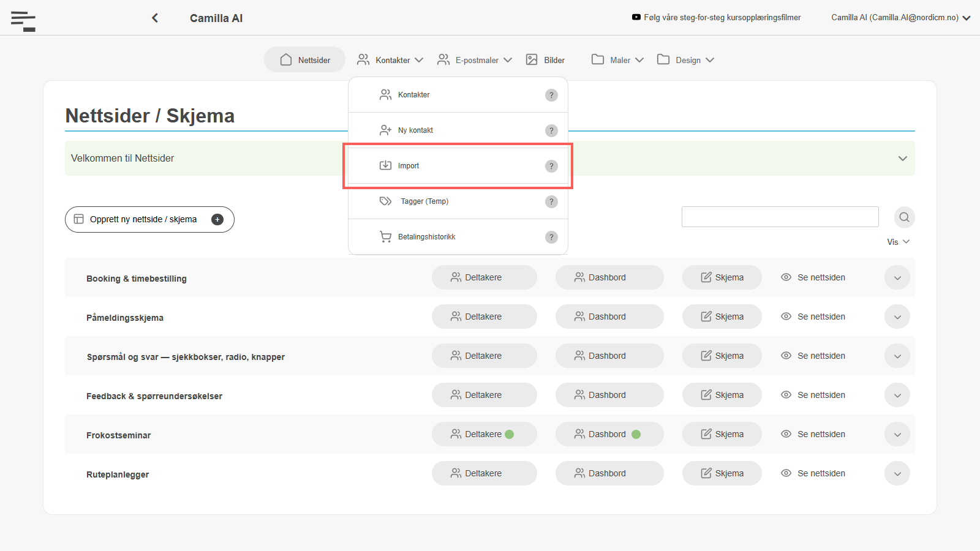Open the Camilla AI account dropdown

coord(900,18)
